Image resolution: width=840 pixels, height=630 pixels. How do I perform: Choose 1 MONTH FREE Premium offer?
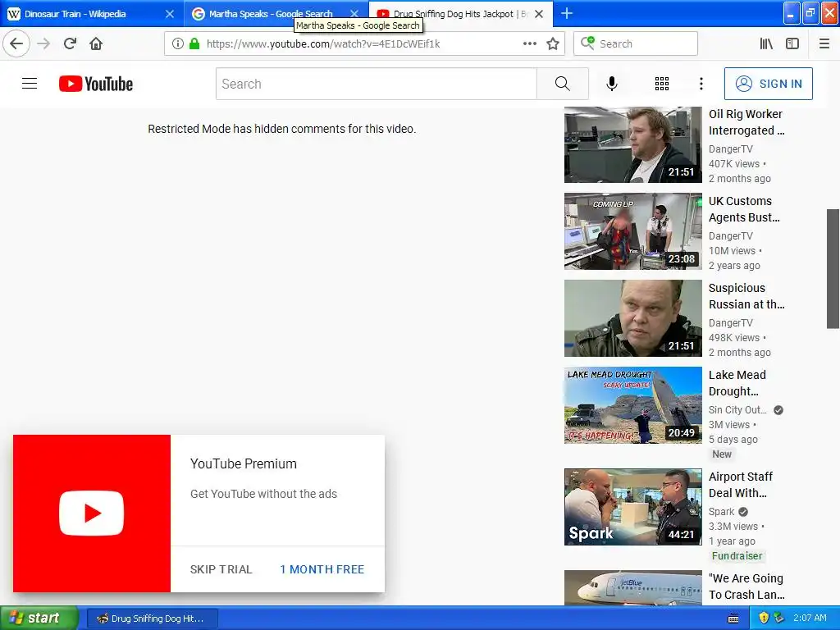click(322, 569)
